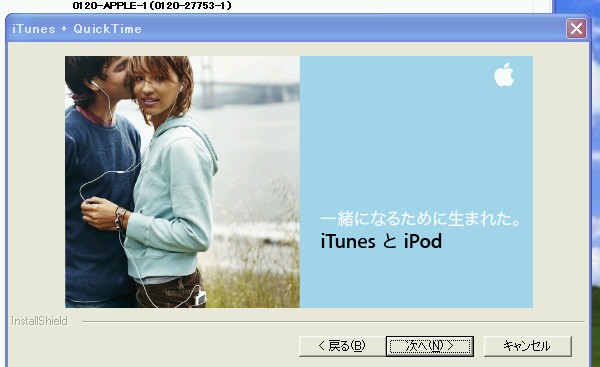Viewport: 600px width, 367px height.
Task: Click the separator line beside InstallShield
Action: coord(333,322)
